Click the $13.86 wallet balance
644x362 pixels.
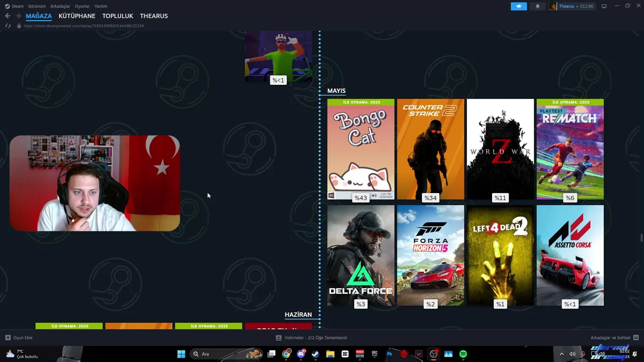[x=587, y=6]
